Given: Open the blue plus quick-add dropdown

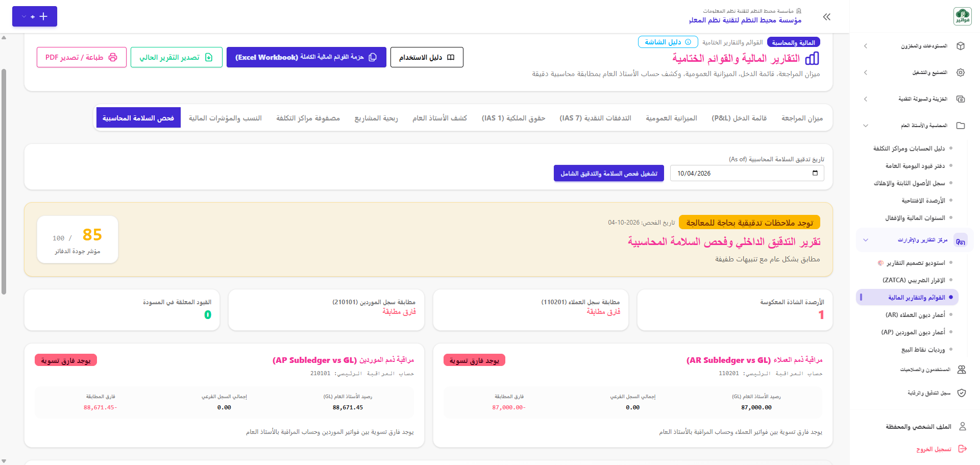Looking at the screenshot, I should [x=35, y=16].
